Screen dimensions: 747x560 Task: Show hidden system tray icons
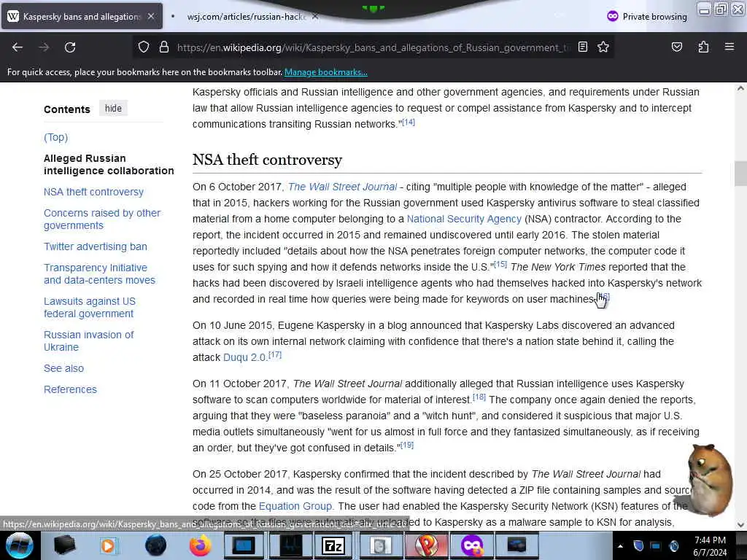tap(620, 546)
